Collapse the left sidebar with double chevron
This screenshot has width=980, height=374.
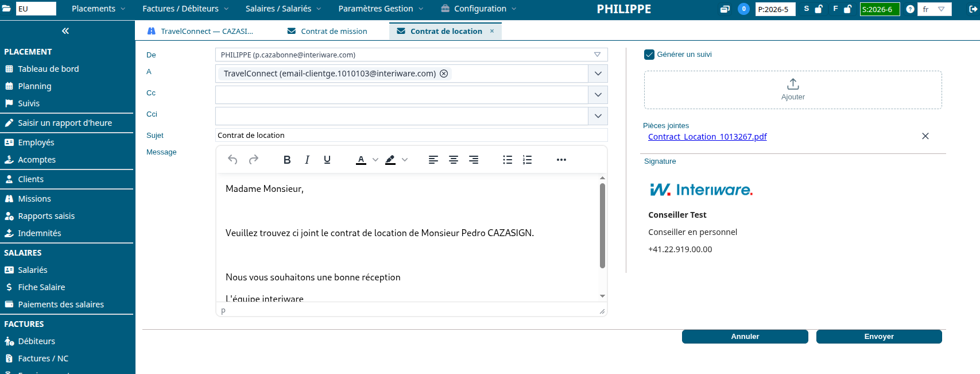65,31
